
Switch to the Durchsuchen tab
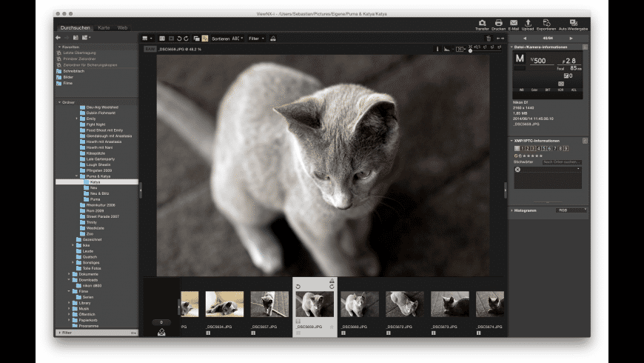click(76, 27)
